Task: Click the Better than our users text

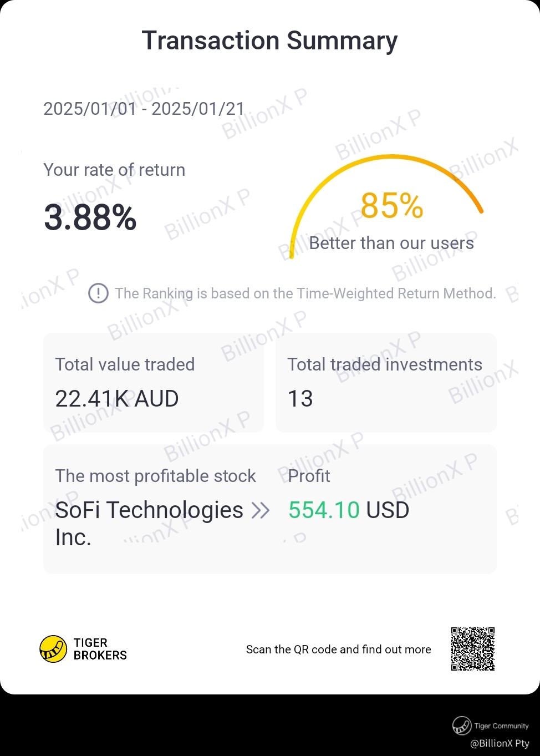Action: click(391, 243)
